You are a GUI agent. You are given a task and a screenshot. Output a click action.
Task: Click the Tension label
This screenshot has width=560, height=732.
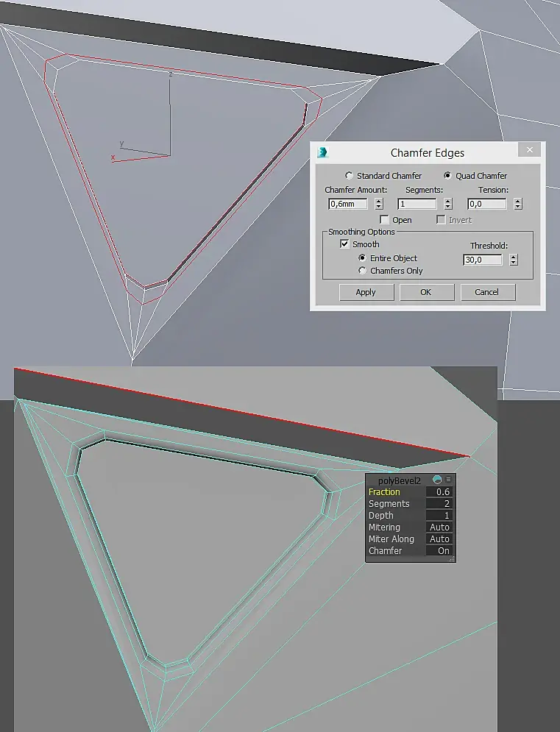(493, 190)
